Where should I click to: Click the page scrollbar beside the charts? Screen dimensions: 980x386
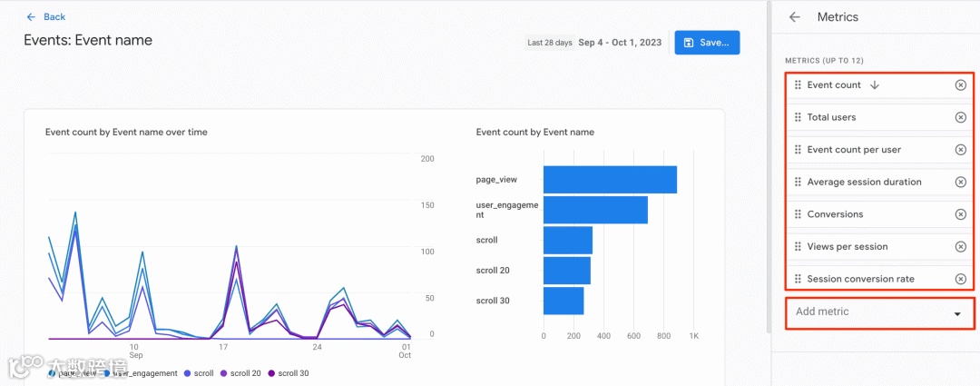click(x=767, y=166)
